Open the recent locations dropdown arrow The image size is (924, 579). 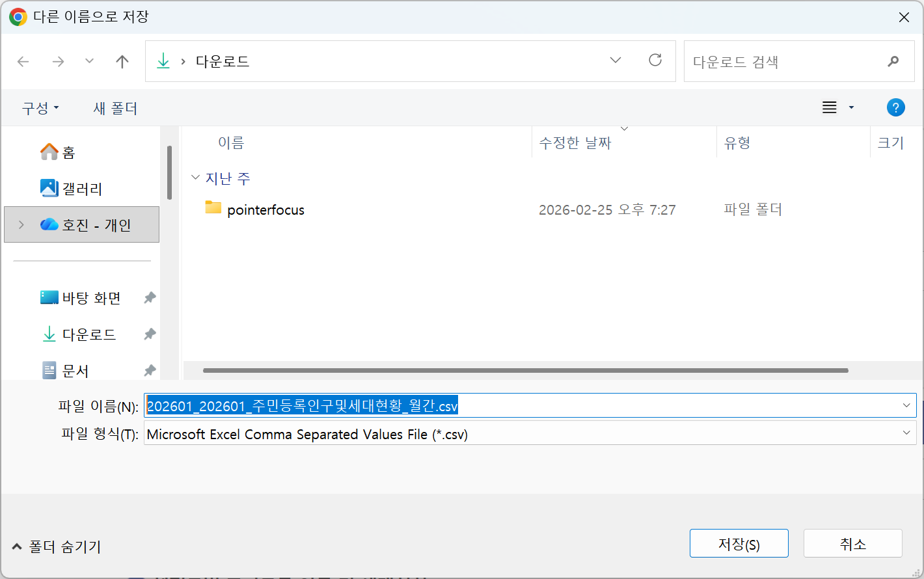90,61
